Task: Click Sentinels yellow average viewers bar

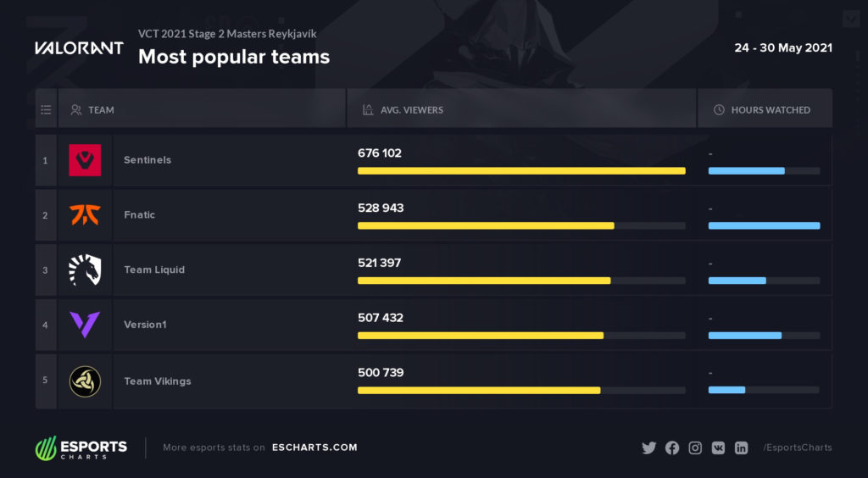Action: point(520,170)
